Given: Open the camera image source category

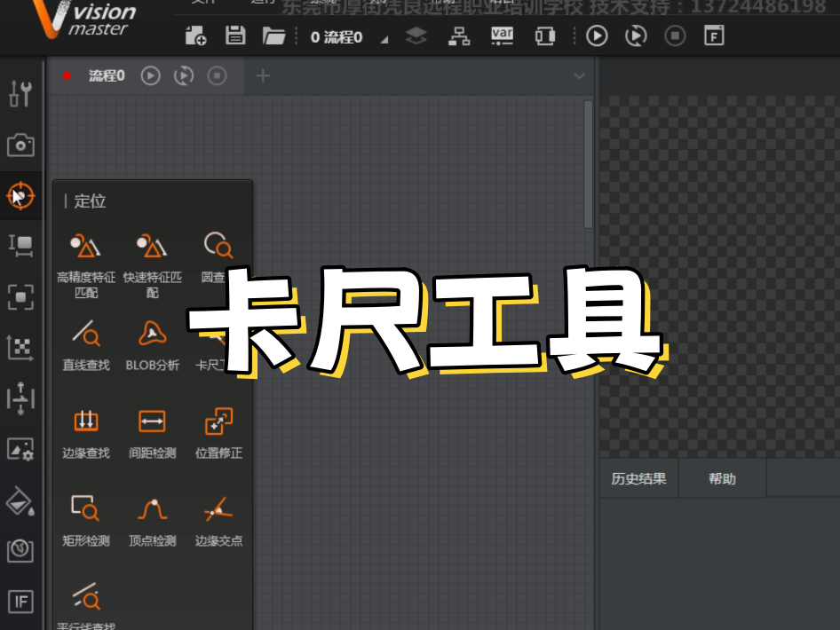Looking at the screenshot, I should [20, 144].
